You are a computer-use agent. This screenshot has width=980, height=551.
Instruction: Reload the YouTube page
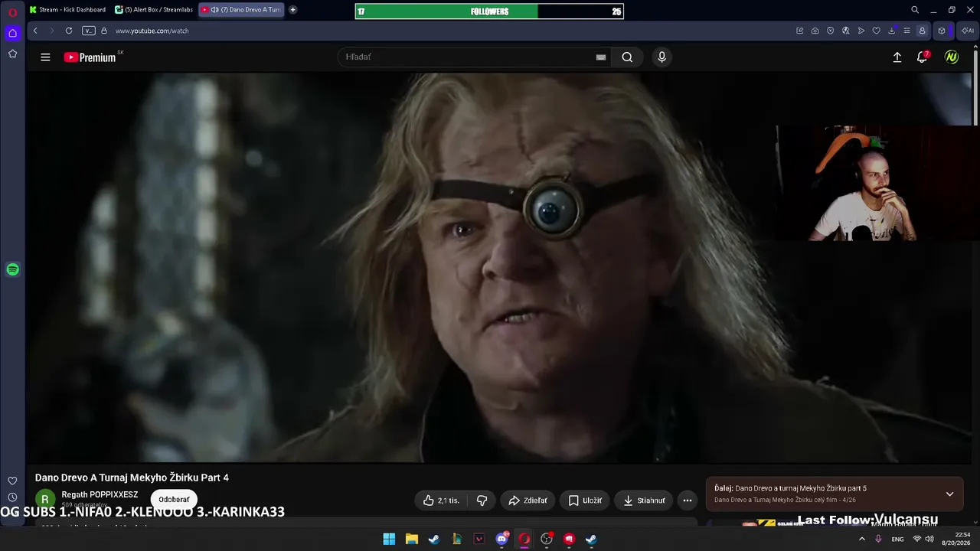pos(69,31)
